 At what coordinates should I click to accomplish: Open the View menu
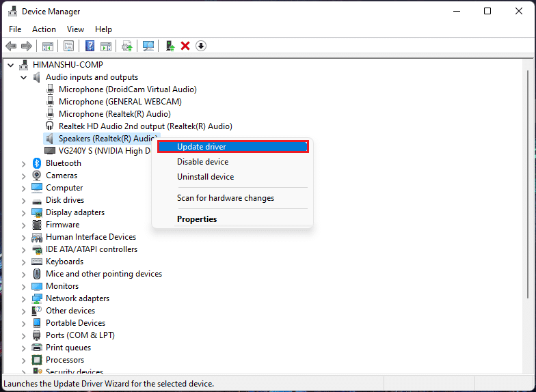(x=75, y=29)
